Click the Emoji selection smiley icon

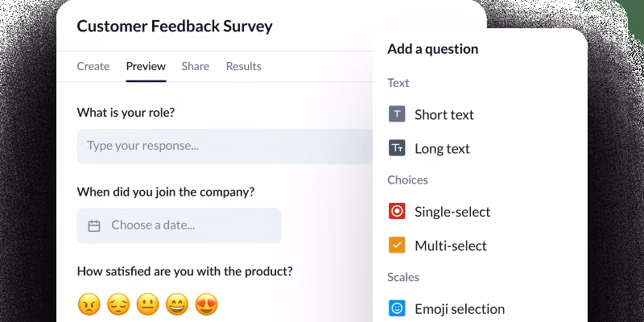tap(397, 308)
